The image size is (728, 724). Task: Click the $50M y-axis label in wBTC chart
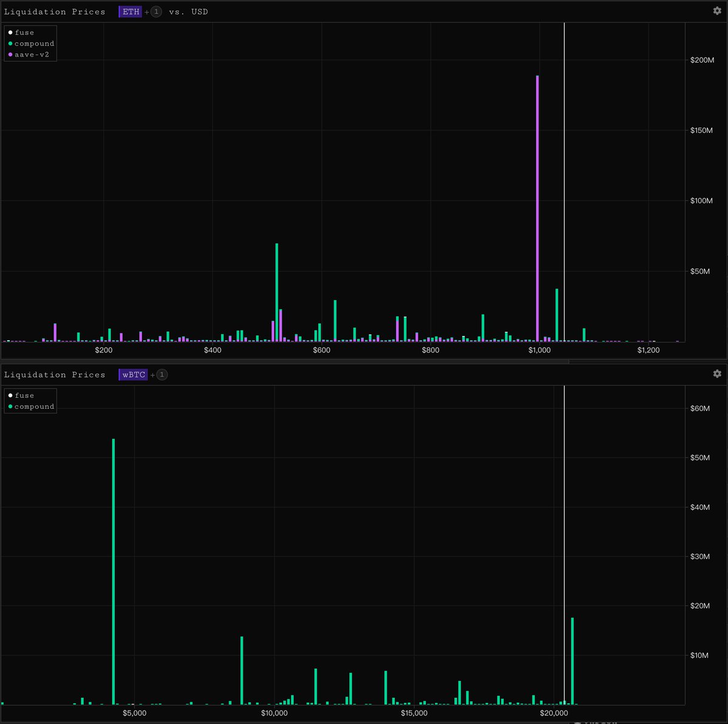tap(700, 457)
